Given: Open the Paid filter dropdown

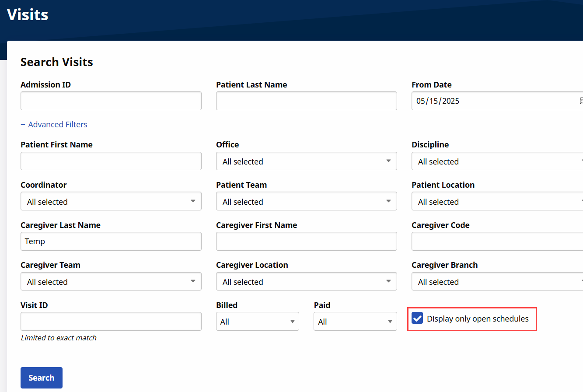Looking at the screenshot, I should tap(355, 322).
